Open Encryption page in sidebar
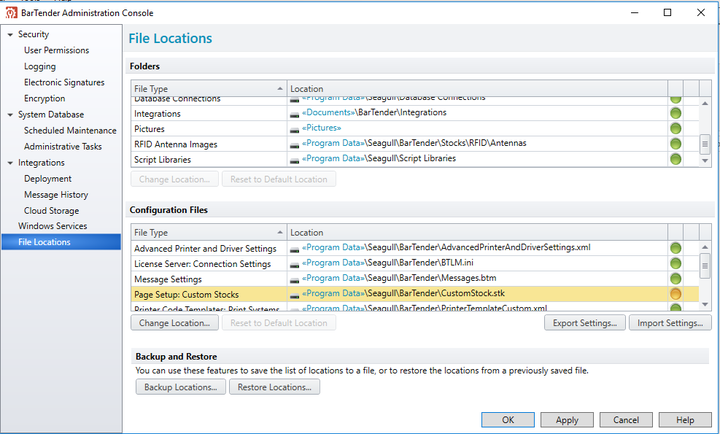 tap(45, 99)
